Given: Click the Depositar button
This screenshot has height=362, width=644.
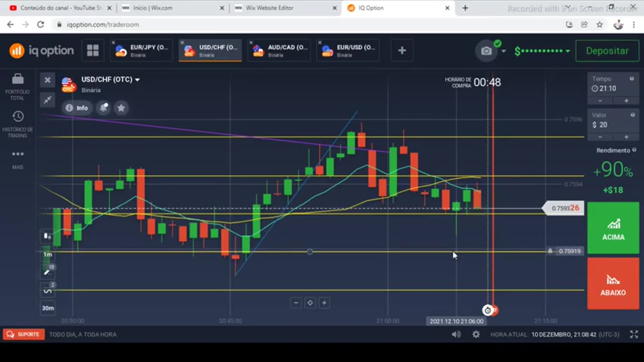Looking at the screenshot, I should click(607, 51).
